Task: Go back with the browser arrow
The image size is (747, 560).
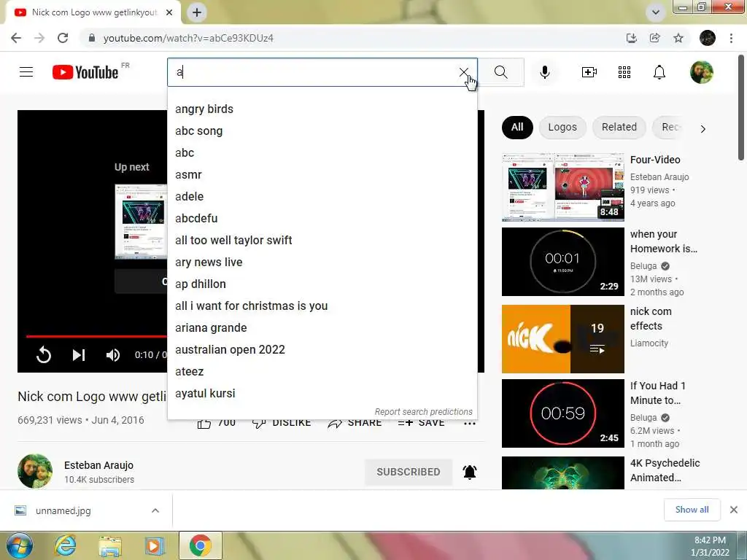Action: coord(16,38)
